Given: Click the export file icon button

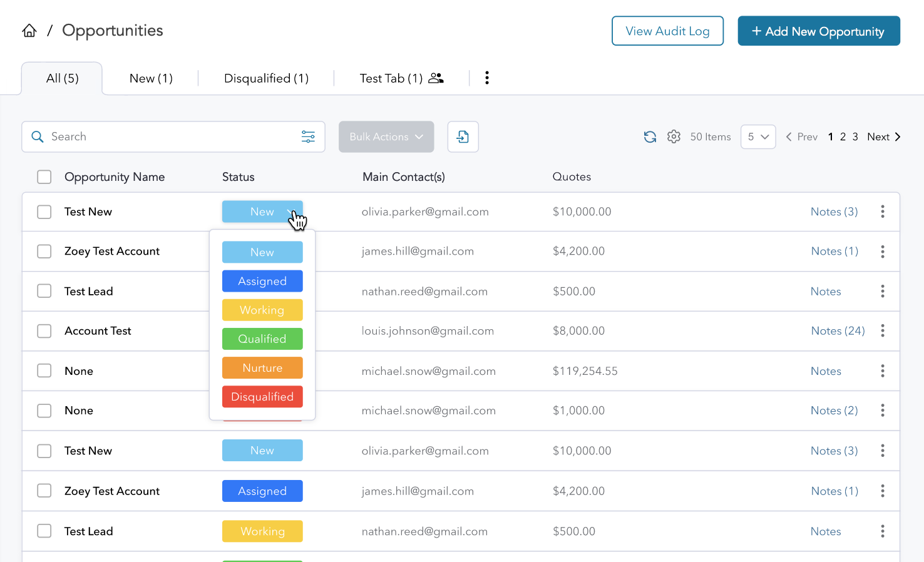Looking at the screenshot, I should coord(463,136).
